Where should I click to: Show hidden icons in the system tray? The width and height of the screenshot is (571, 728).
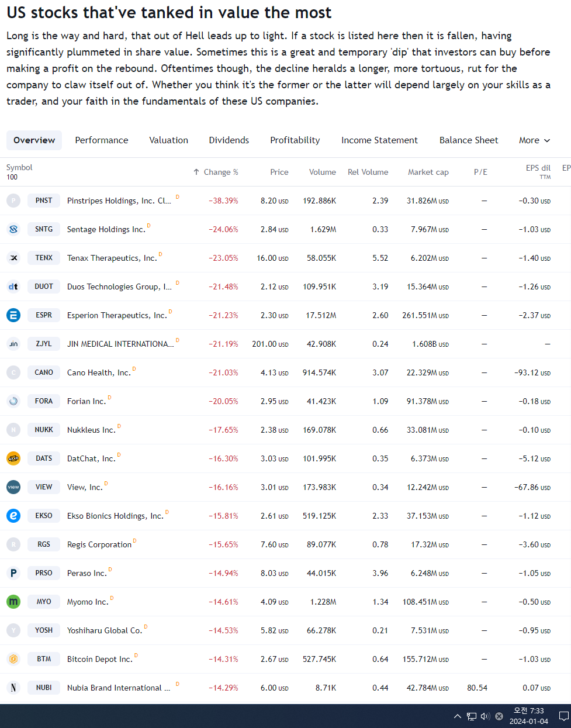(457, 716)
